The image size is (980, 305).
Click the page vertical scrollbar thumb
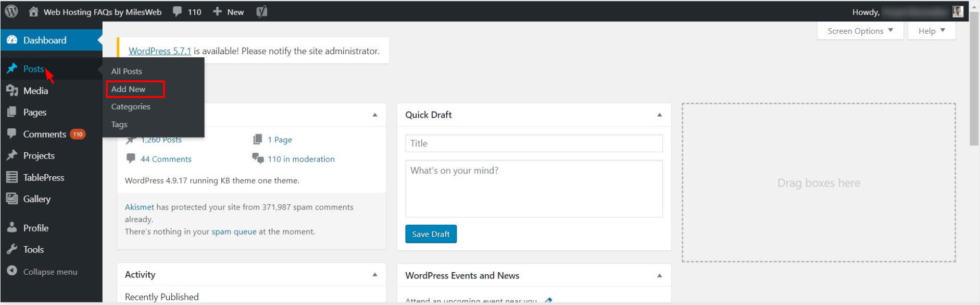974,78
